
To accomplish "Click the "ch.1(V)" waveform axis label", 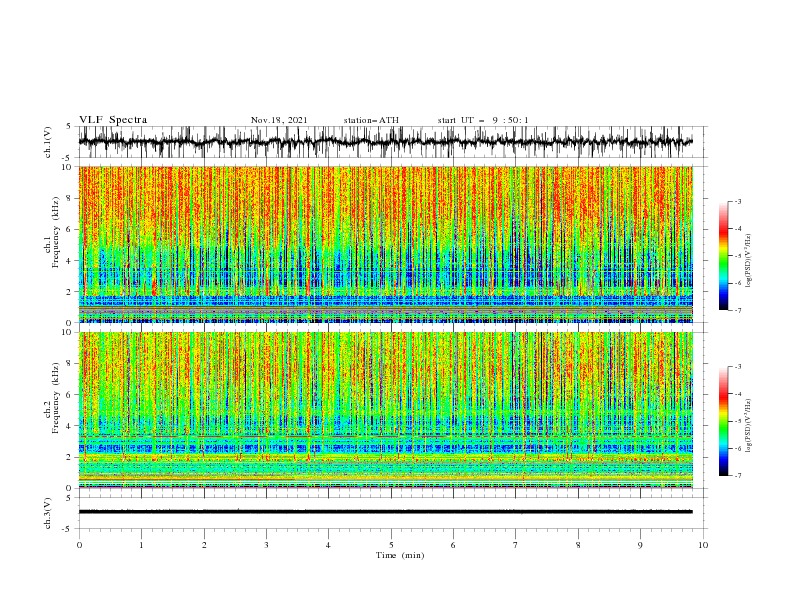I will click(48, 142).
